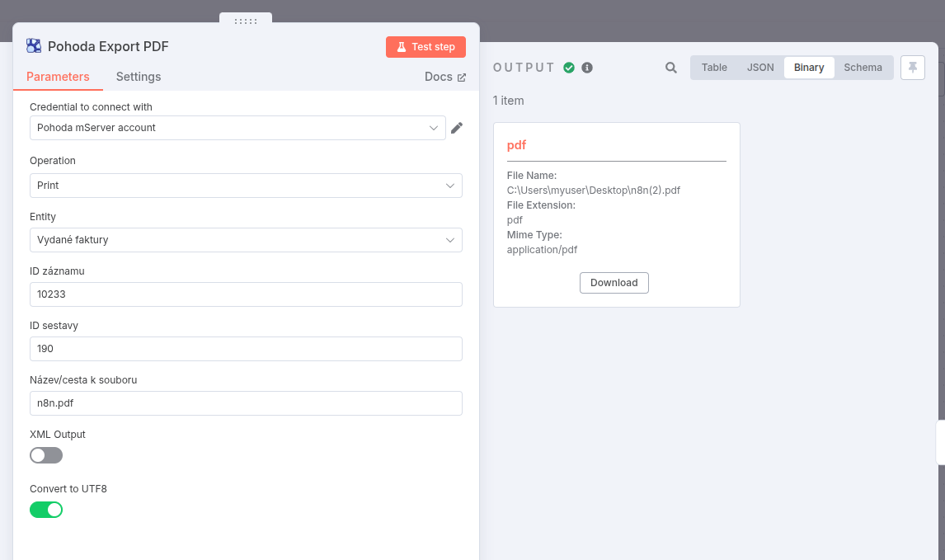The image size is (945, 560).
Task: Click the pdf binary card heading
Action: 516,144
